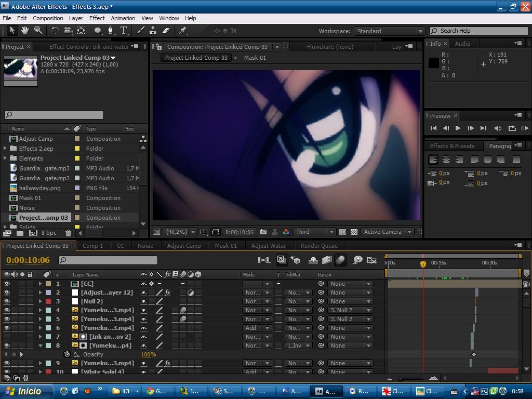This screenshot has height=399, width=532.
Task: Create a new folder in Project panel
Action: click(x=20, y=233)
